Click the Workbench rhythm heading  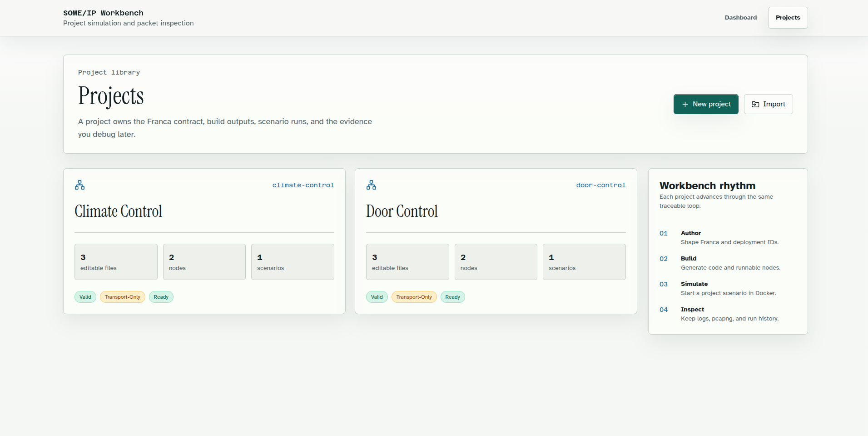(x=707, y=185)
